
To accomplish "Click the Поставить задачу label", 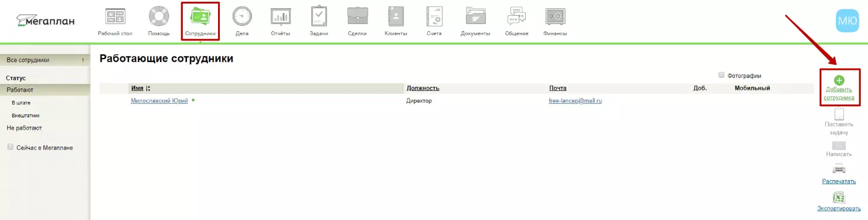I will [839, 128].
